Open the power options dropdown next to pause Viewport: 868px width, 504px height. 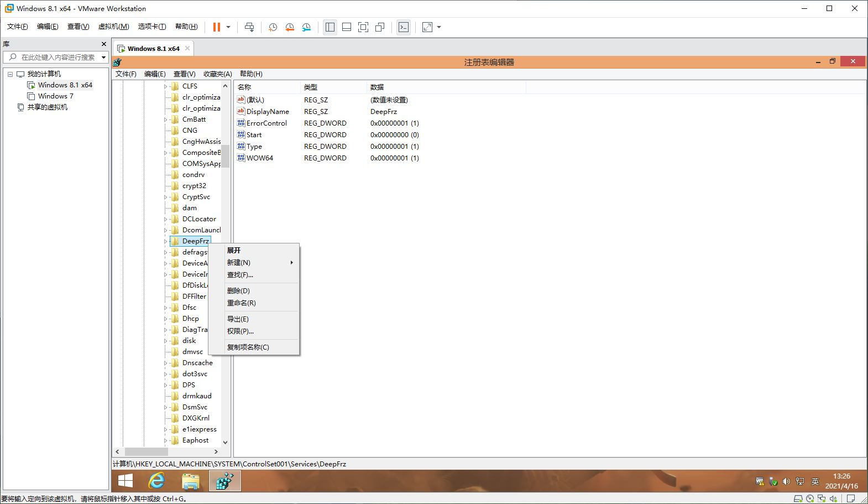(228, 27)
